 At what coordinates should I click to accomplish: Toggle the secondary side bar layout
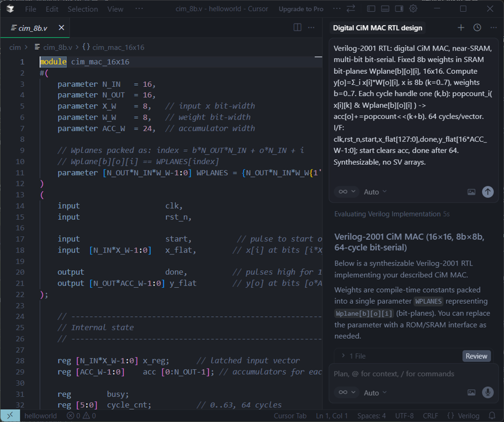[x=399, y=9]
